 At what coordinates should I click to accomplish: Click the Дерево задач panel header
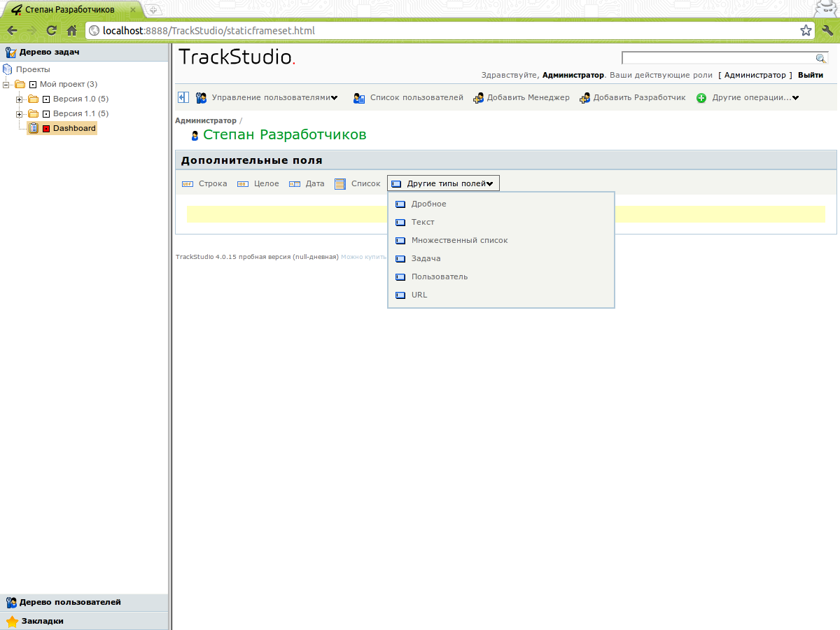[84, 52]
